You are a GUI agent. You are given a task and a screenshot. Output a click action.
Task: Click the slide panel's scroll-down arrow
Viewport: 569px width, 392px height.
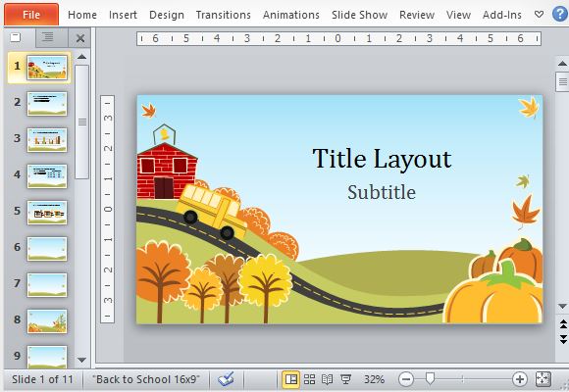coord(82,360)
